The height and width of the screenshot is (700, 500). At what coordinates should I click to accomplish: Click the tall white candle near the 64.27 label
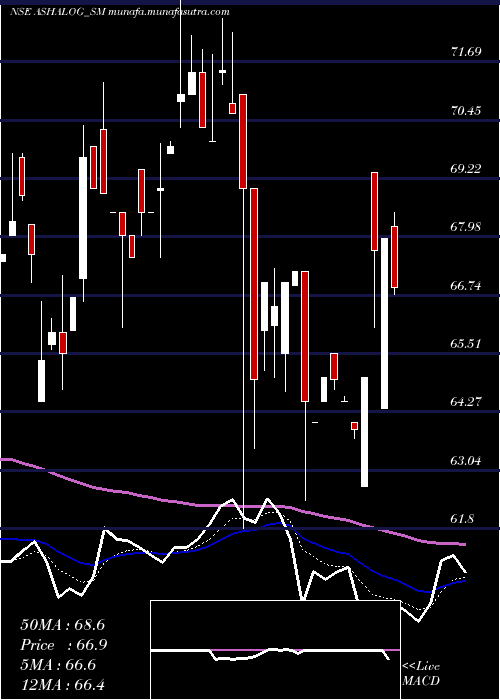[x=384, y=323]
